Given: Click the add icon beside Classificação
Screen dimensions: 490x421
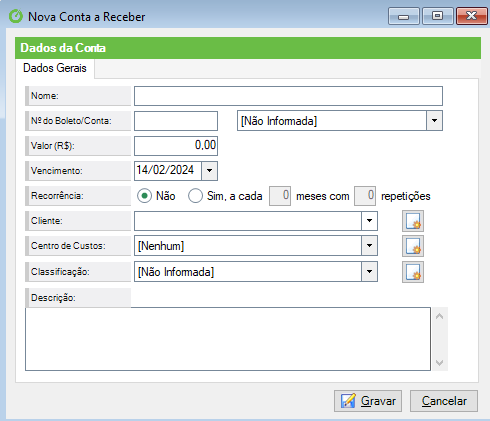Looking at the screenshot, I should point(413,272).
